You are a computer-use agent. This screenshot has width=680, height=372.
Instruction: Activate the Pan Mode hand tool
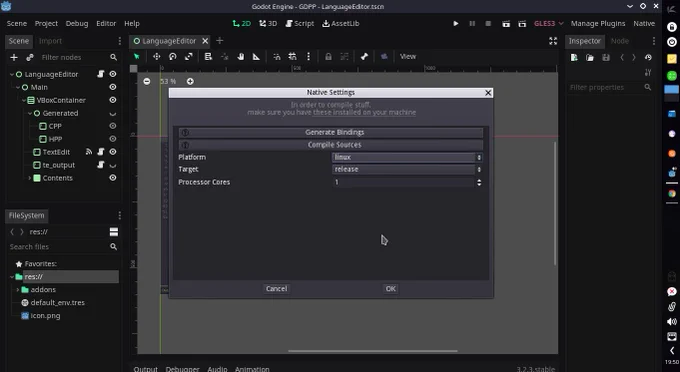pyautogui.click(x=240, y=57)
